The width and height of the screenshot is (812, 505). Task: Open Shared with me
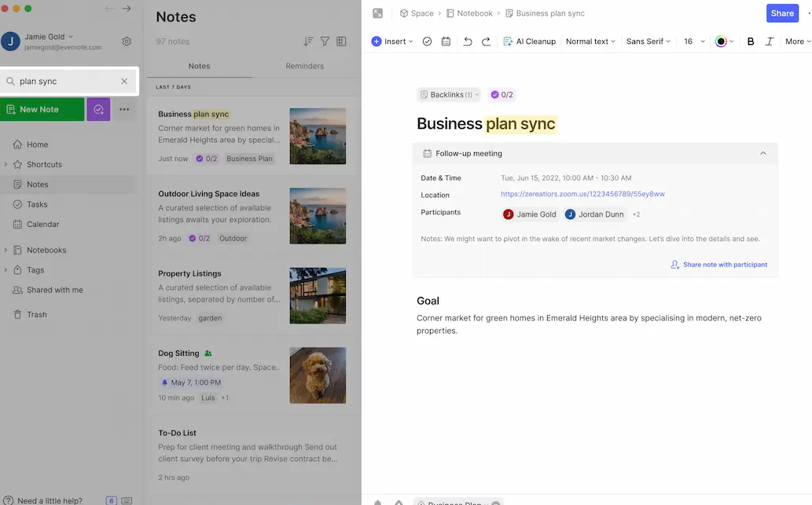(54, 291)
